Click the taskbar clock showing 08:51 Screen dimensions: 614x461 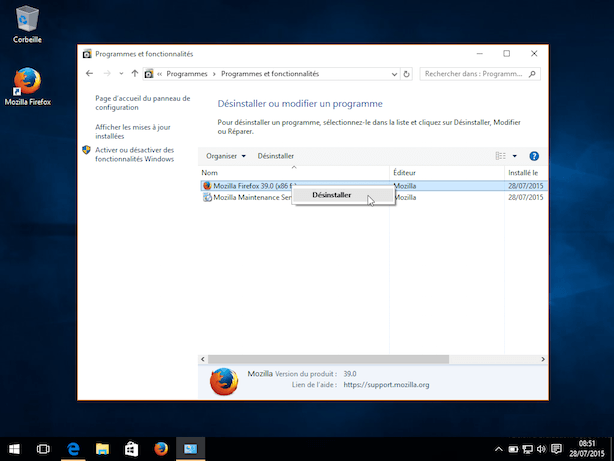[x=587, y=449]
